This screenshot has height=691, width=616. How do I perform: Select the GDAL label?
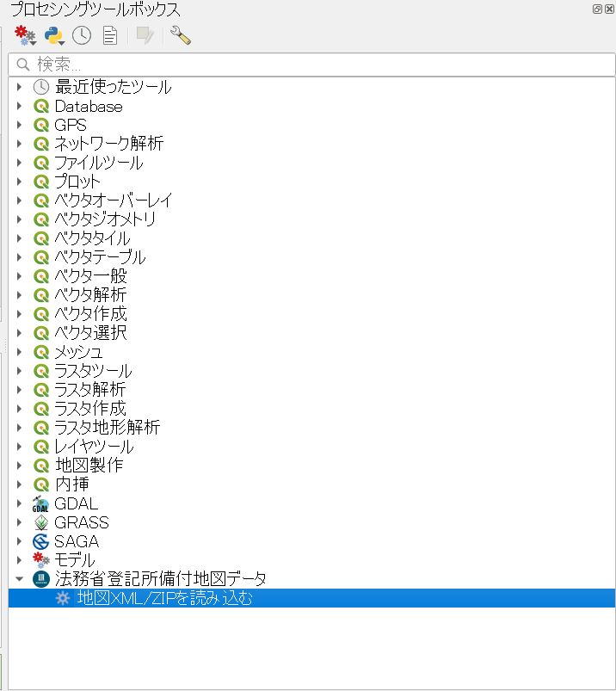pyautogui.click(x=77, y=503)
